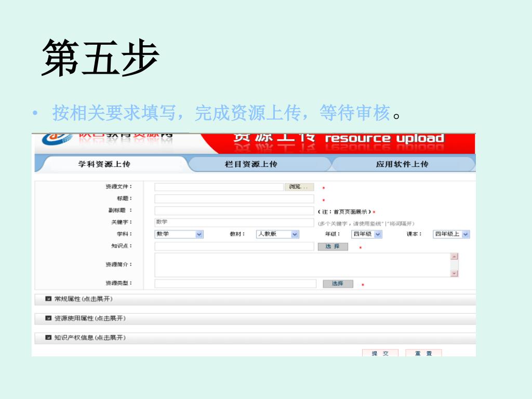Screen dimensions: 532x399
Task: Click the 浏览 file browse button
Action: pos(299,187)
